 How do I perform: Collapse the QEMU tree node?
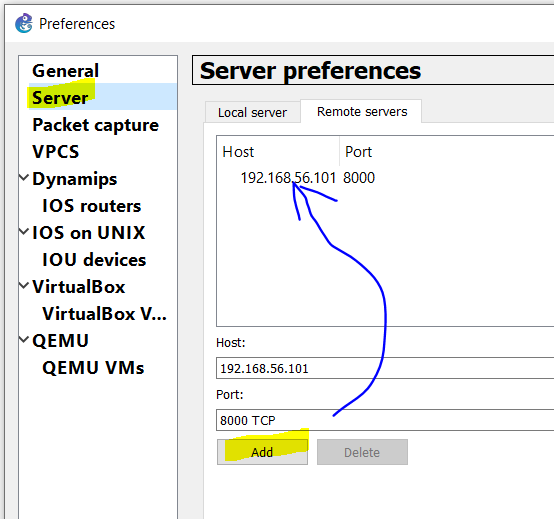(x=24, y=339)
